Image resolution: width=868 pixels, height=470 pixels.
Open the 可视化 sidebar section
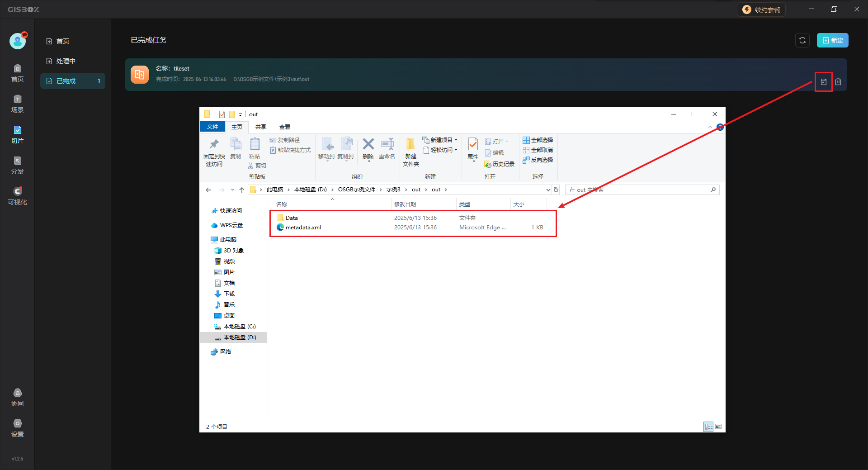(x=17, y=196)
